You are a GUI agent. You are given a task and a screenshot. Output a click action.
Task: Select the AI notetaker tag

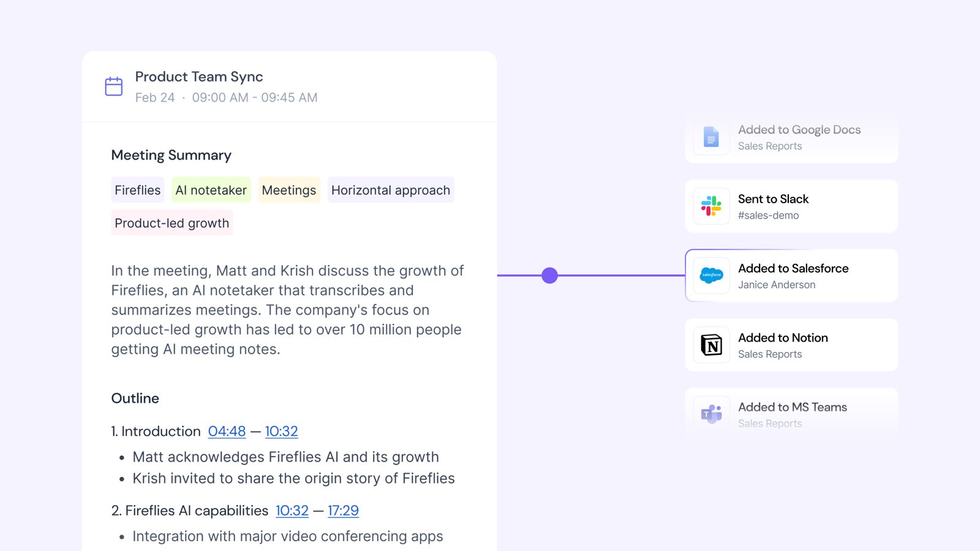pyautogui.click(x=211, y=190)
